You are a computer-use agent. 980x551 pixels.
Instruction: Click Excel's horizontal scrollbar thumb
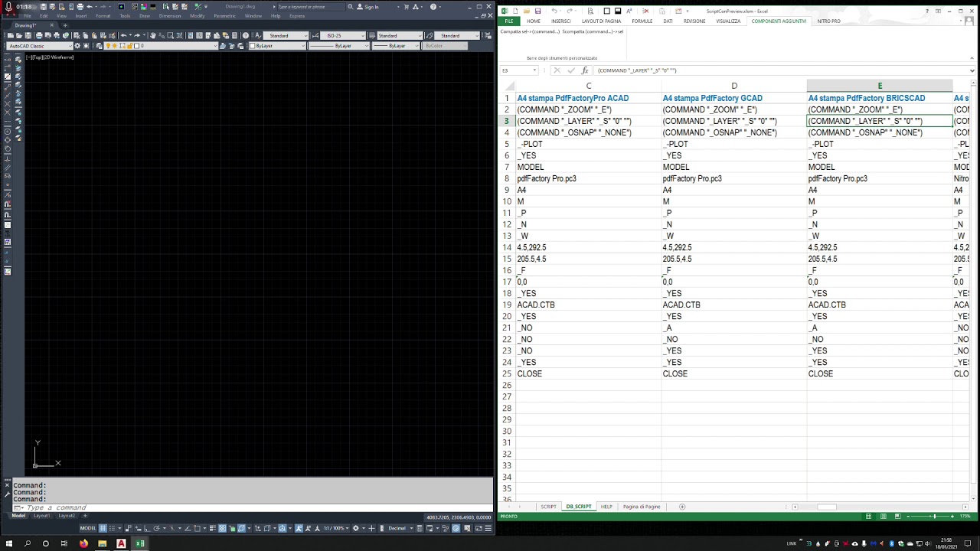(826, 507)
